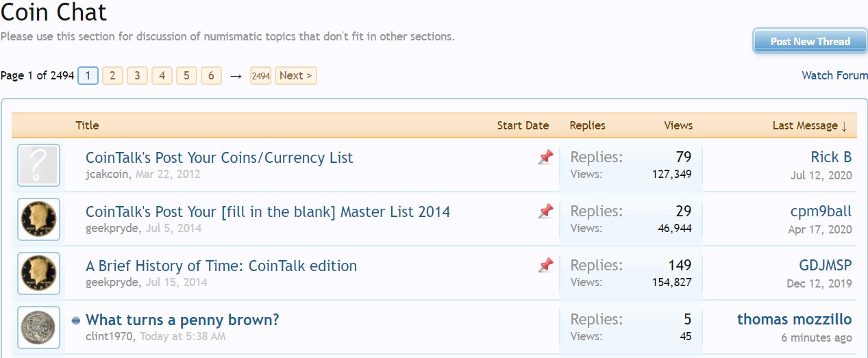868x358 pixels.
Task: Open 'A Brief History of Time' thread
Action: (x=221, y=266)
